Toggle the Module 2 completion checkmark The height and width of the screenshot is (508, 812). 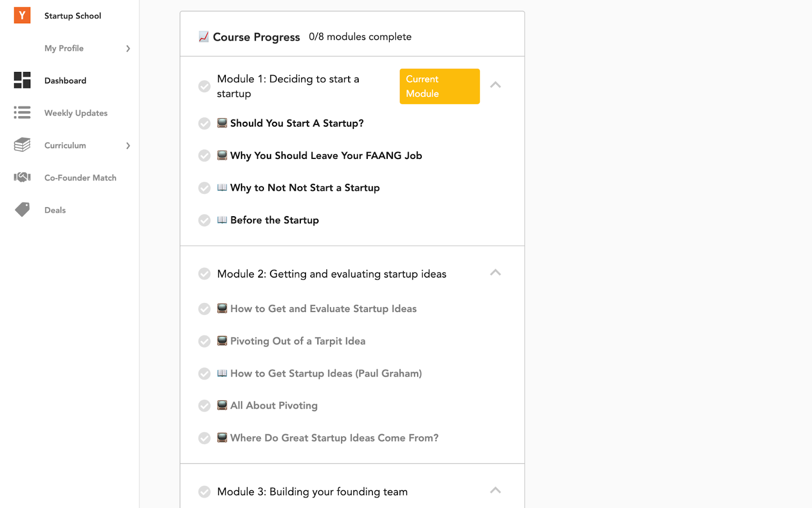pos(204,274)
